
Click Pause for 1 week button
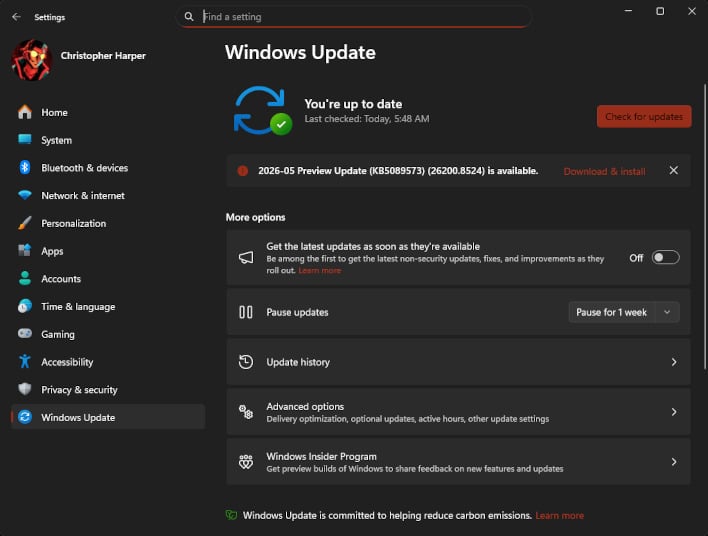click(611, 312)
